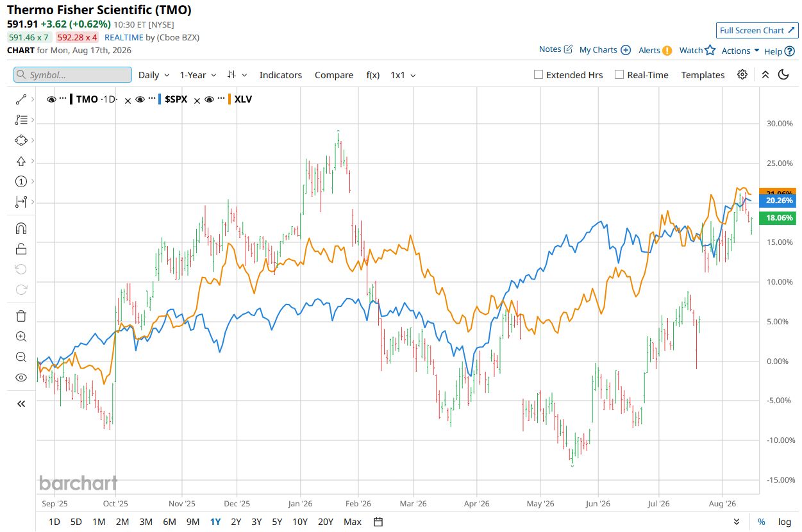Screen dimensions: 802x532
Task: Open the Compare menu
Action: [334, 75]
